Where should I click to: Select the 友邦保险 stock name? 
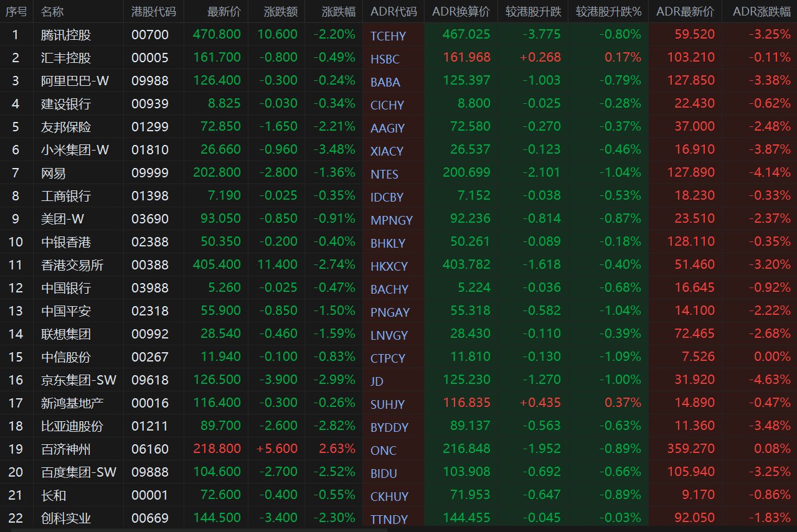66,126
